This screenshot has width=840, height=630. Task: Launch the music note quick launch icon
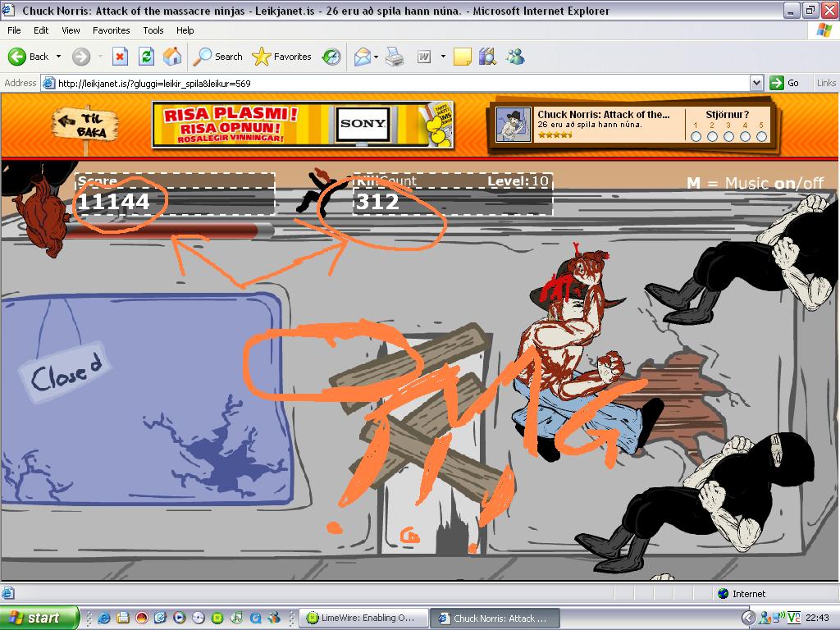tap(236, 618)
